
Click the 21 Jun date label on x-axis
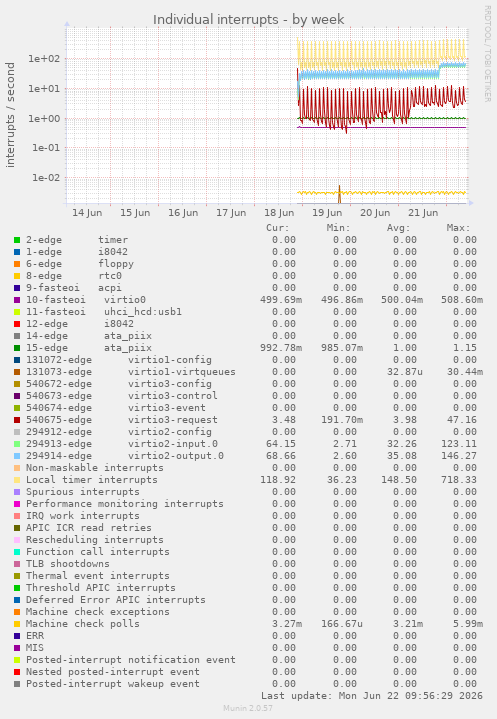pos(423,213)
